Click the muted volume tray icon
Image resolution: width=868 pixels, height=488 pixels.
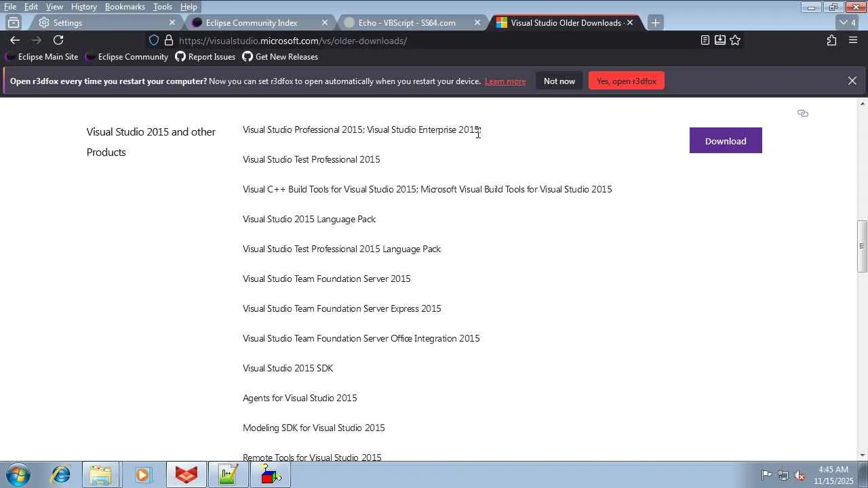(800, 475)
